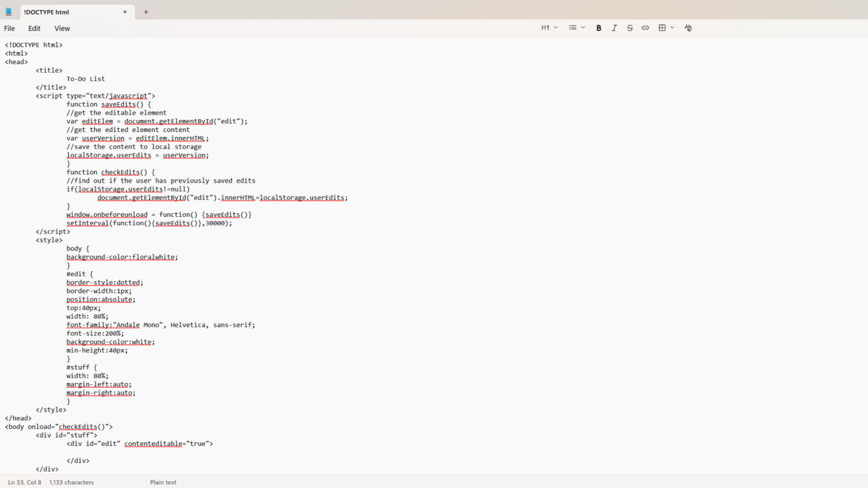Select the !DOCTYPE html tab
The width and height of the screenshot is (868, 488).
click(x=77, y=12)
